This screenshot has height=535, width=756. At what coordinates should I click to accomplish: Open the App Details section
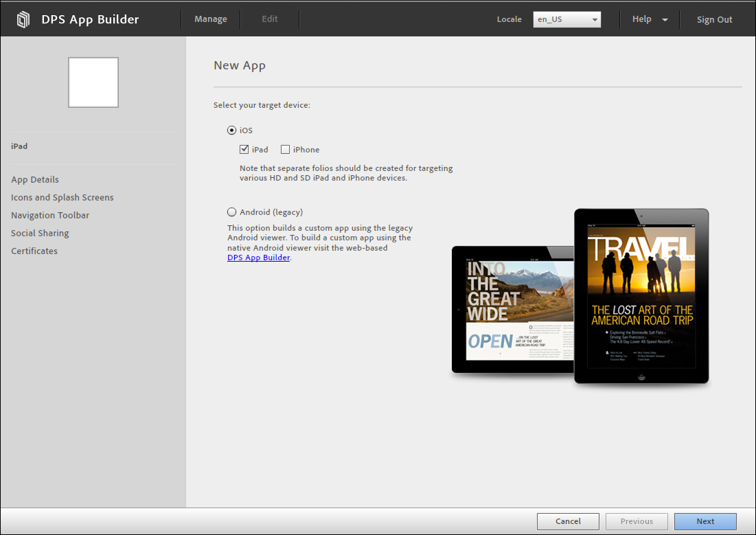pyautogui.click(x=35, y=179)
